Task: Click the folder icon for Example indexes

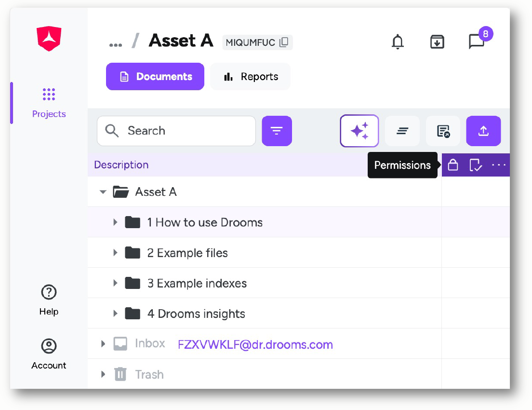Action: coord(133,283)
